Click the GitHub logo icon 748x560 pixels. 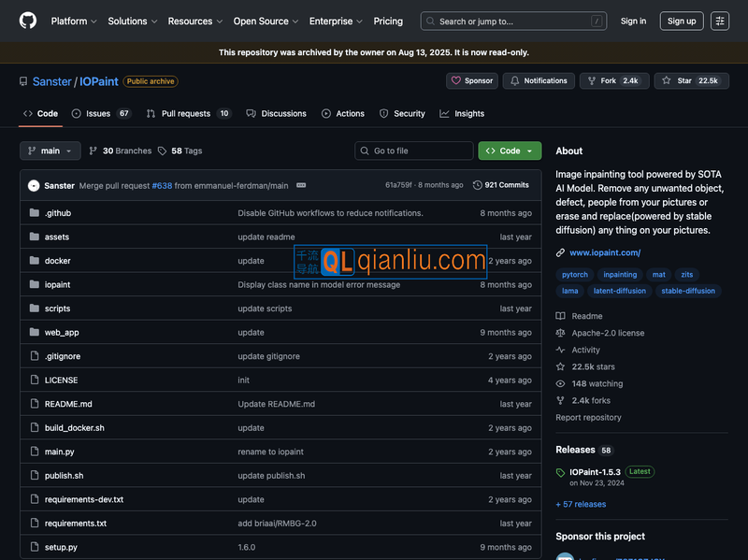28,21
